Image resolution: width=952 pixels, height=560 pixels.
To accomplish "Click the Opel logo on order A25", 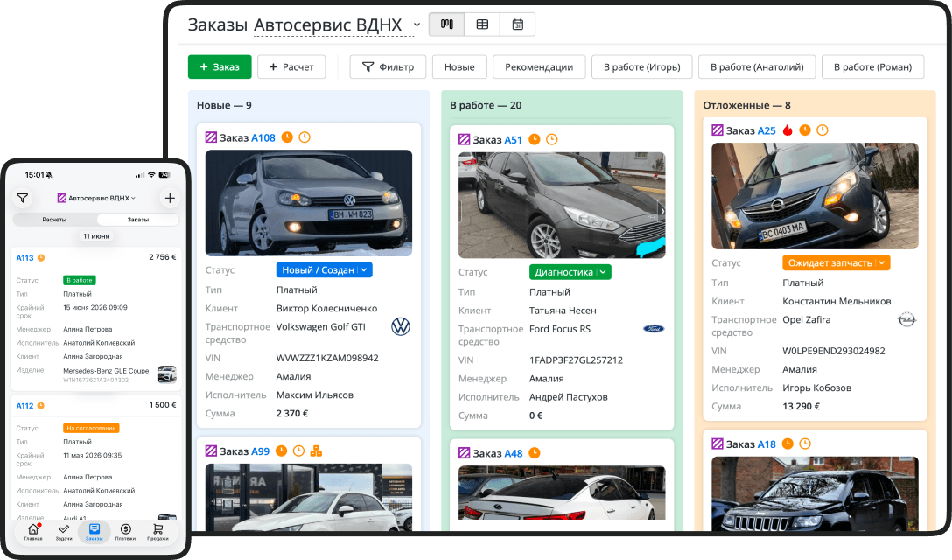I will pyautogui.click(x=906, y=319).
